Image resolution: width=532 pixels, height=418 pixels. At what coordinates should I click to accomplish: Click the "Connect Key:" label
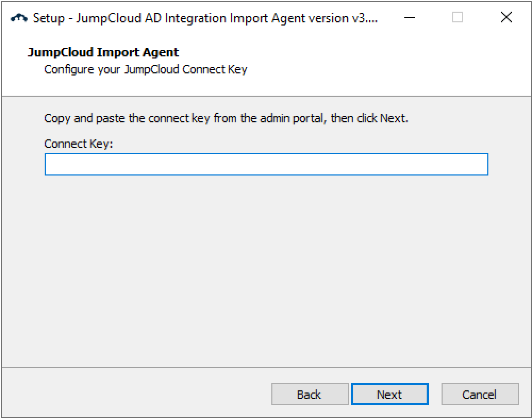pyautogui.click(x=79, y=144)
